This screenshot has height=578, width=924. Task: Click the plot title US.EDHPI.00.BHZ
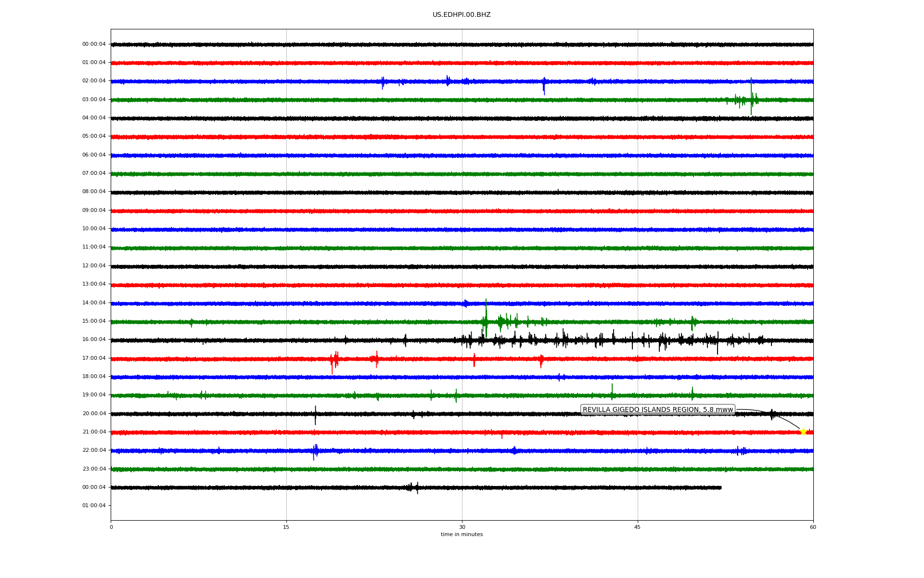[462, 15]
